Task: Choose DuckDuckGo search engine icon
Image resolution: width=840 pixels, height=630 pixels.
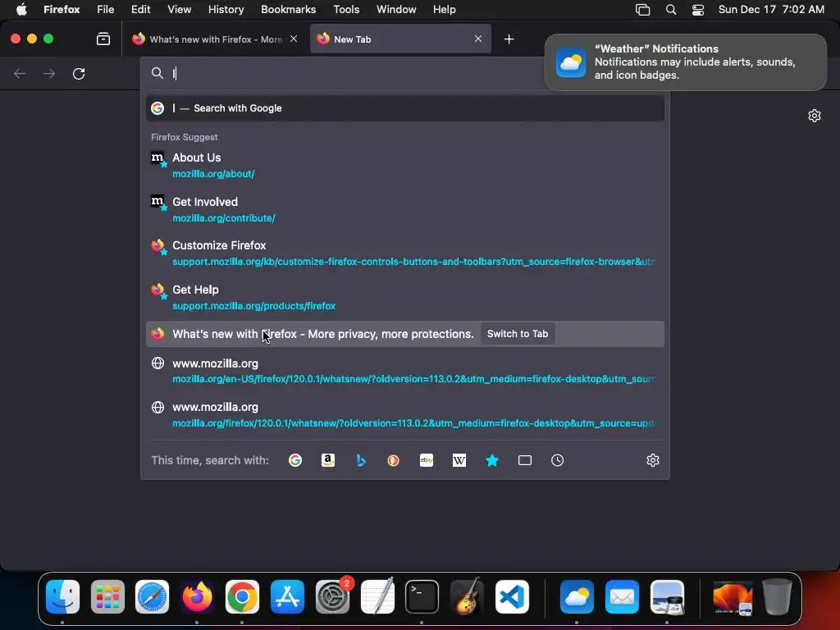Action: click(393, 460)
